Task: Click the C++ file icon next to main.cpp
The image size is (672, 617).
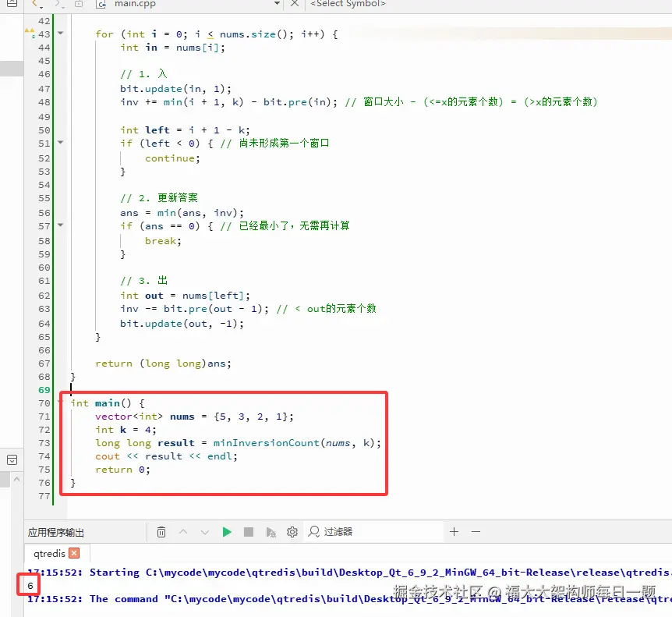Action: coord(101,4)
